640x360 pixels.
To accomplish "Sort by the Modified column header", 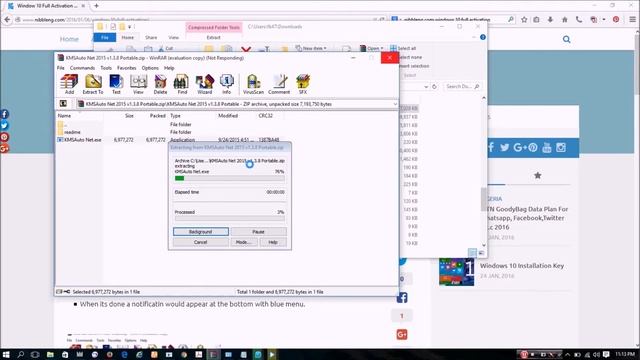I will (228, 116).
